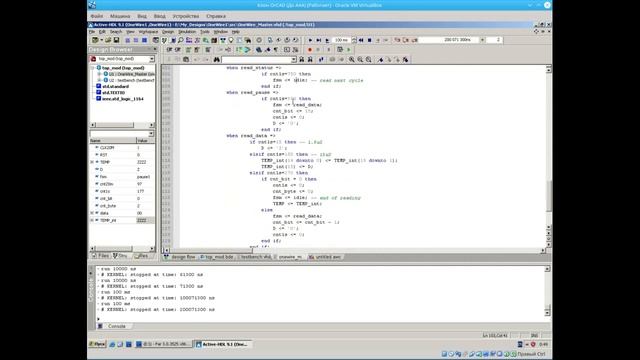Zoom out using the editor magnifier minus icon
640x360 pixels.
[360, 60]
